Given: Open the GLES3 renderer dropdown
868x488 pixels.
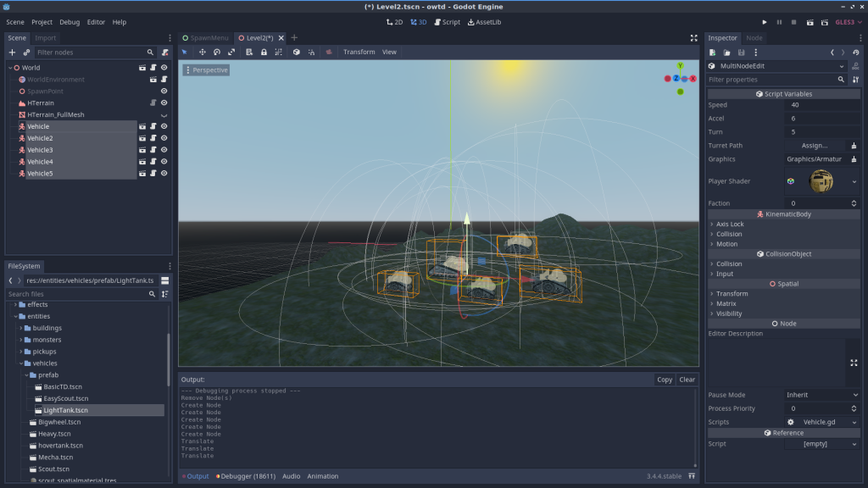Looking at the screenshot, I should click(x=849, y=22).
